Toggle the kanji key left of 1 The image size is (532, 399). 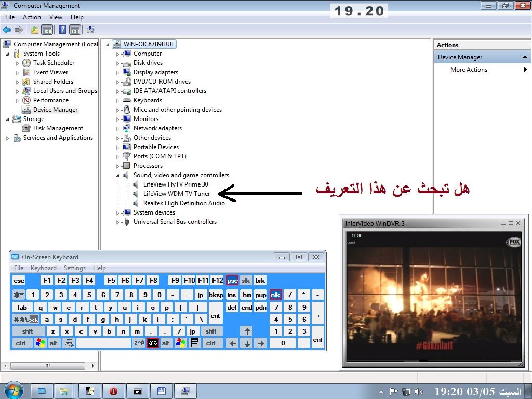click(x=19, y=295)
